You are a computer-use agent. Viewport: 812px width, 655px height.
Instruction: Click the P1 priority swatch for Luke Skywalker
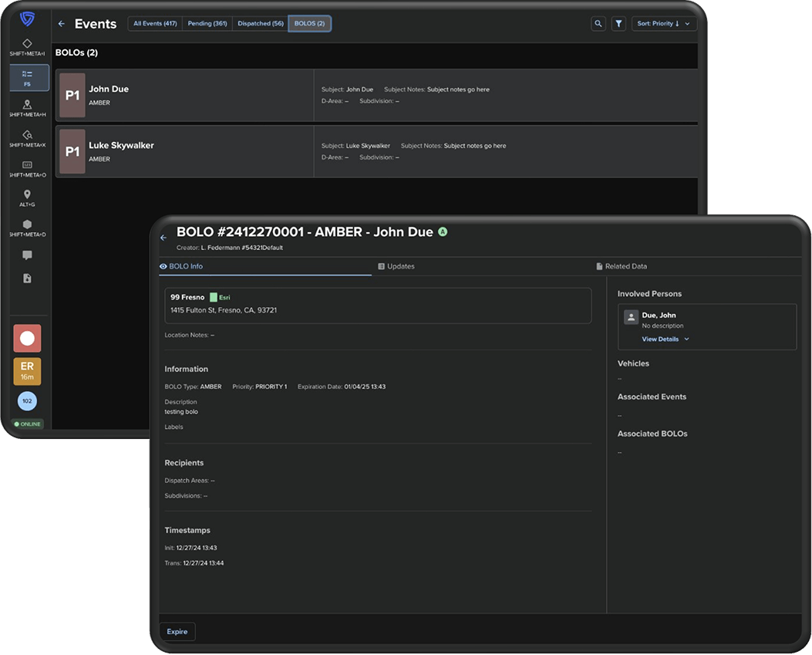click(72, 152)
